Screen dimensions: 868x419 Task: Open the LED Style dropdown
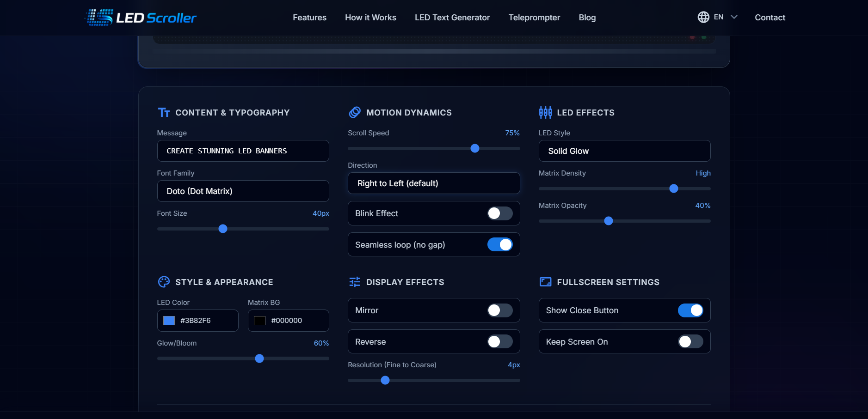[x=624, y=151]
